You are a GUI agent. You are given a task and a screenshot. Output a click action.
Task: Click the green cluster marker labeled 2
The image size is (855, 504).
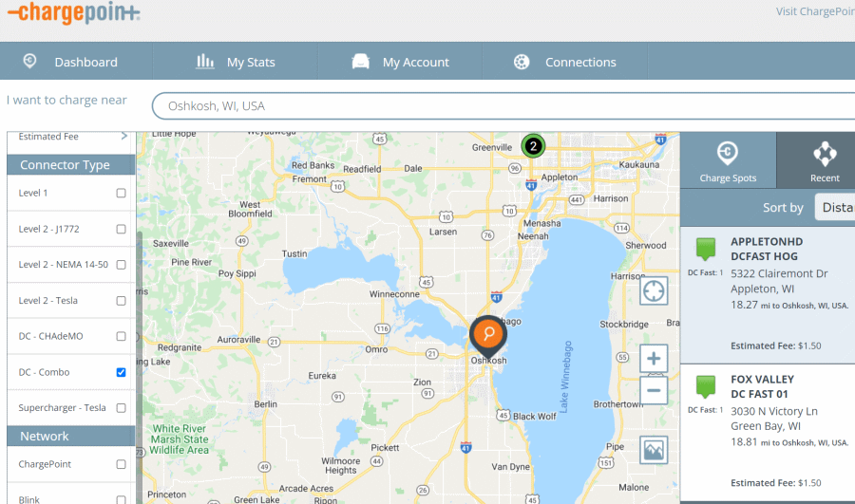click(533, 146)
